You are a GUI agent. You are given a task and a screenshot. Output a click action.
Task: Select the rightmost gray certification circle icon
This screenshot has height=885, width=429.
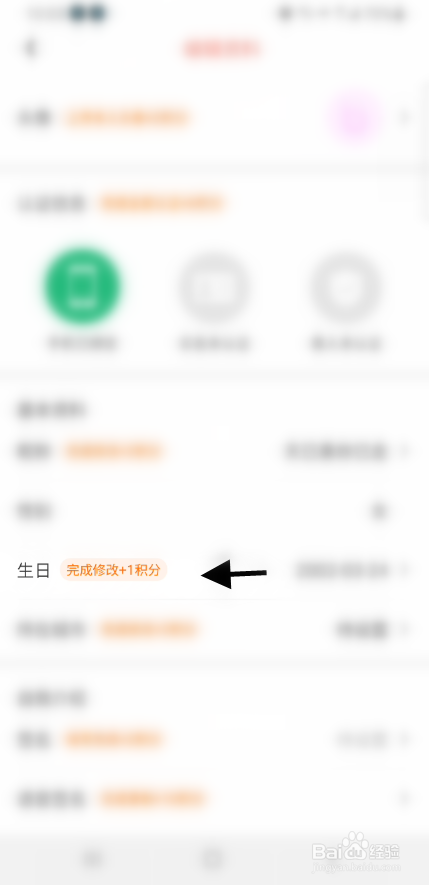pyautogui.click(x=346, y=288)
